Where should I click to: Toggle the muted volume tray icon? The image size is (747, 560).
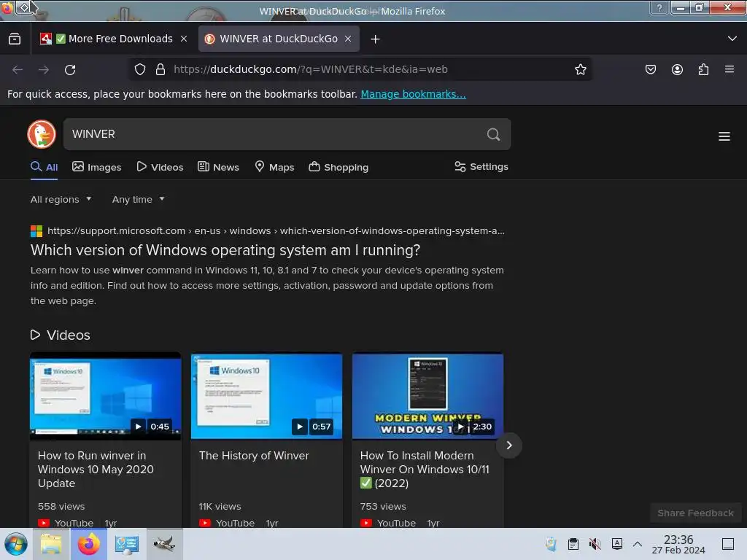(x=595, y=544)
